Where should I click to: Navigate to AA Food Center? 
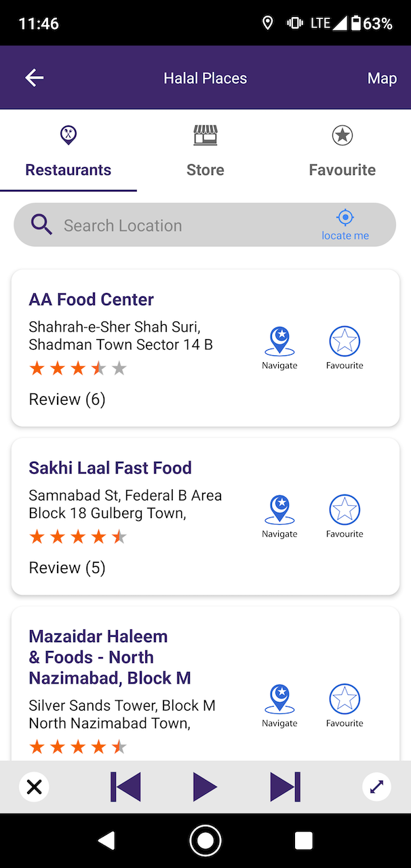(x=279, y=348)
